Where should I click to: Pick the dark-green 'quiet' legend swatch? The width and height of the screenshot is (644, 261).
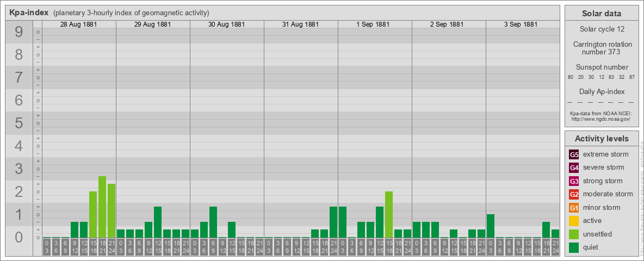click(574, 247)
